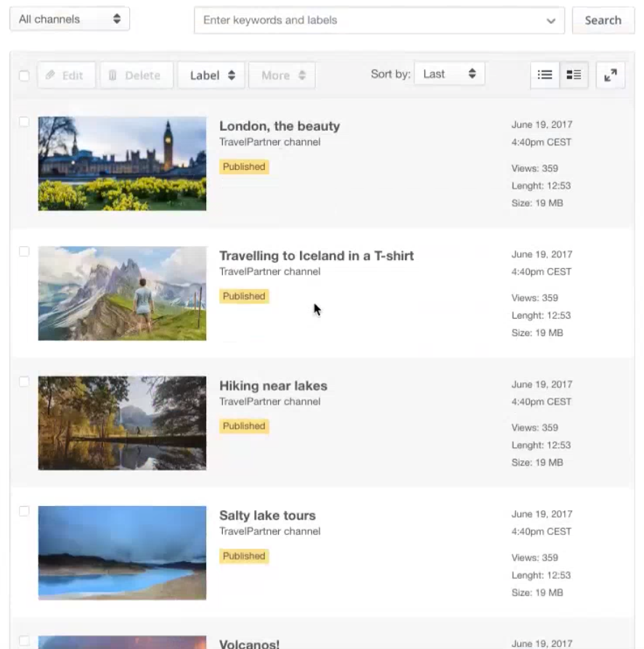Click Published badge on Hiking near lakes
This screenshot has height=649, width=644.
pos(244,426)
